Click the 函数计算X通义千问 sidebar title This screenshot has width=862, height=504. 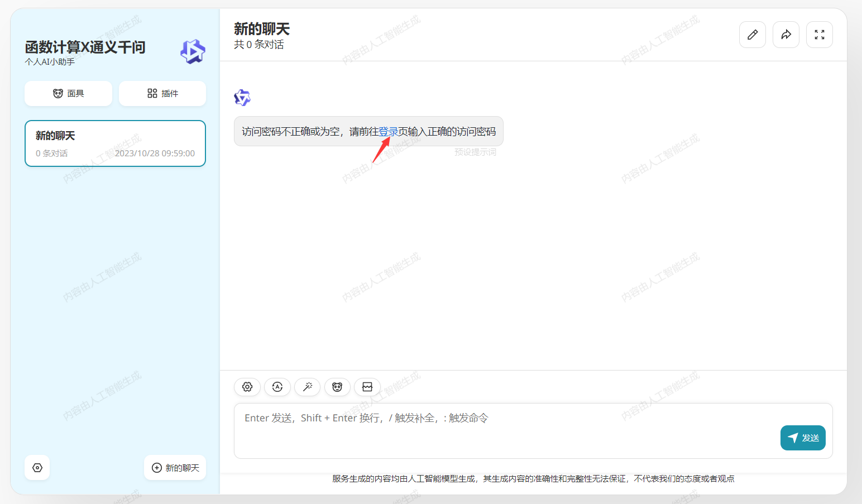[x=85, y=47]
